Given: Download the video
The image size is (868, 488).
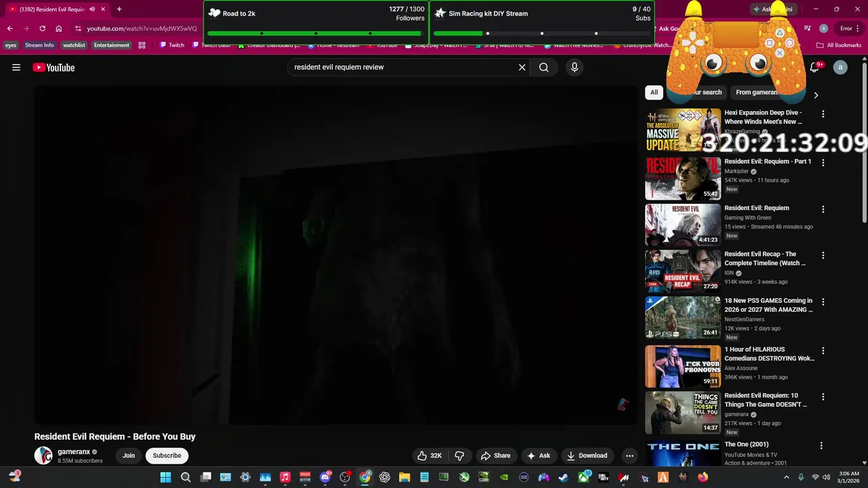Looking at the screenshot, I should (x=587, y=455).
